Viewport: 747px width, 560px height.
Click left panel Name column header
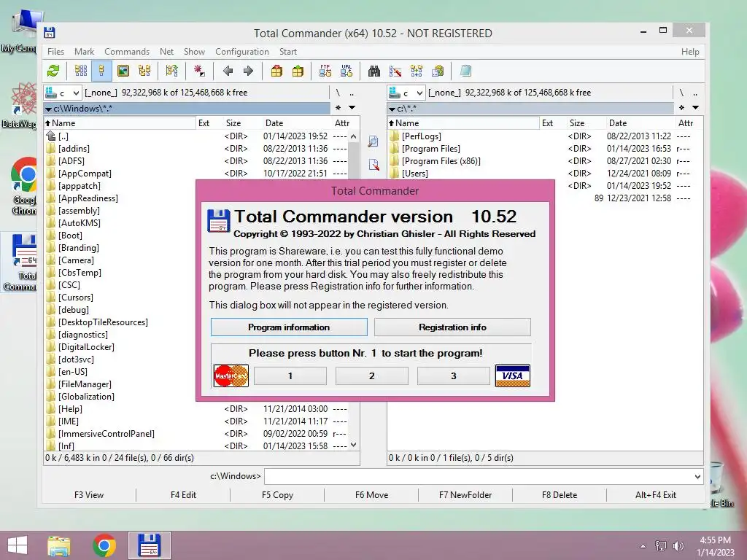pyautogui.click(x=120, y=123)
